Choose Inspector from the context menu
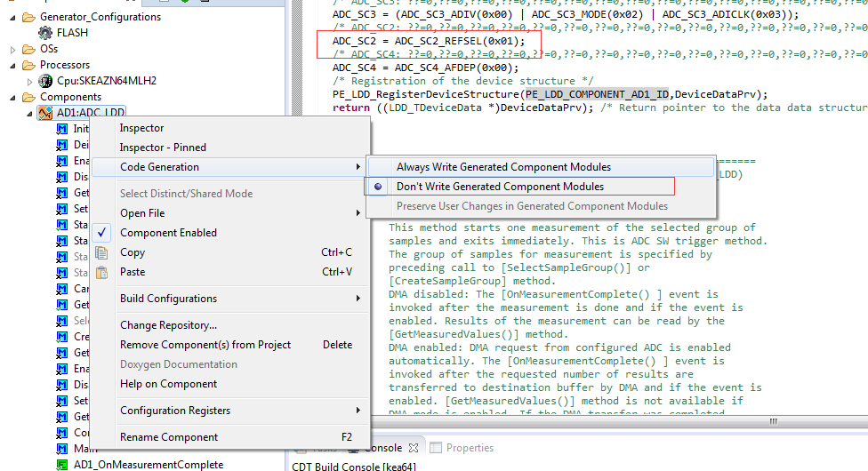Image resolution: width=868 pixels, height=471 pixels. click(141, 128)
